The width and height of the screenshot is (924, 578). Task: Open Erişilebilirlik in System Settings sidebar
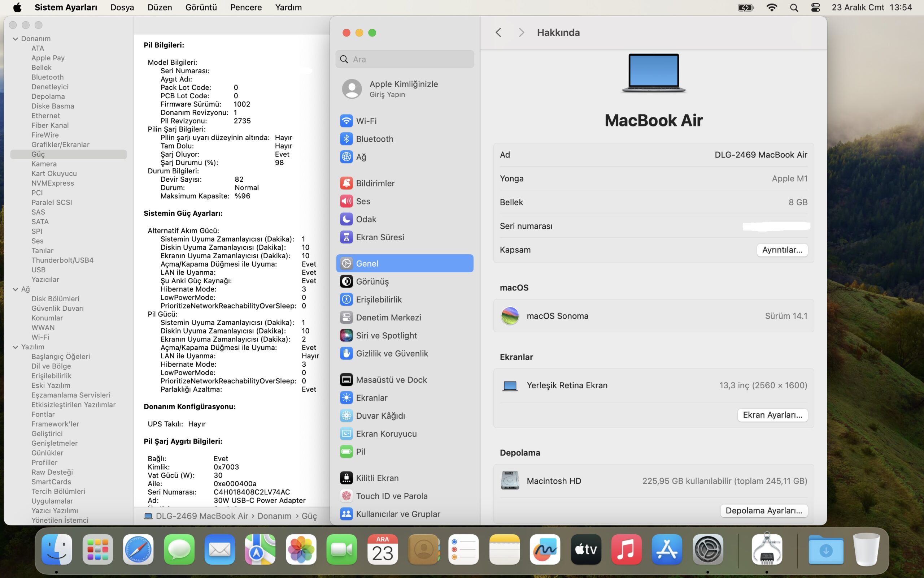[x=404, y=299]
